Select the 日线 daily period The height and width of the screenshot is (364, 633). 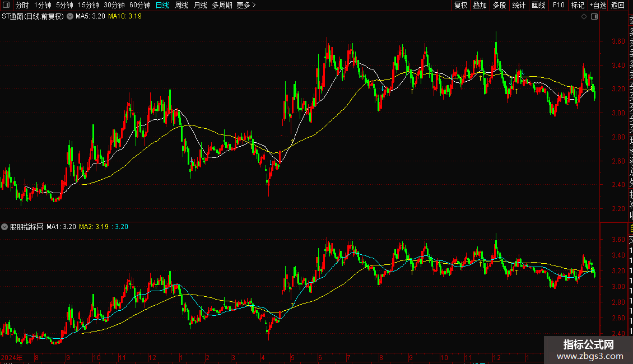tap(162, 5)
